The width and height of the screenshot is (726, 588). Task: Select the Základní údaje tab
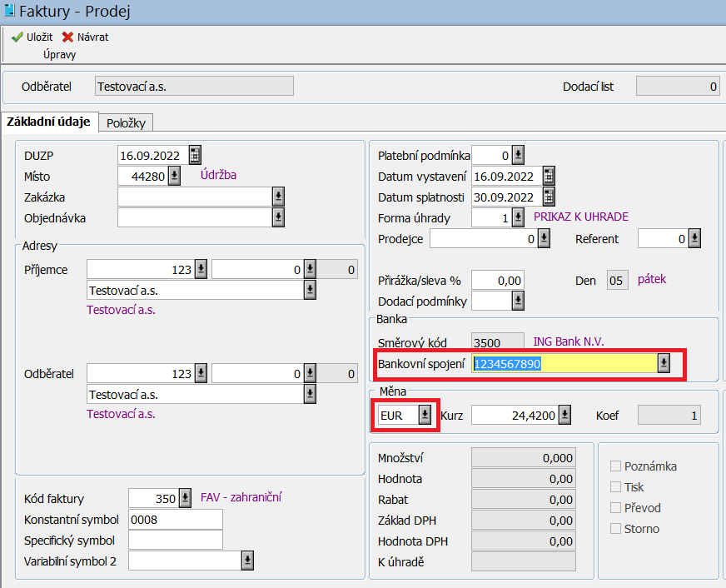[x=48, y=122]
